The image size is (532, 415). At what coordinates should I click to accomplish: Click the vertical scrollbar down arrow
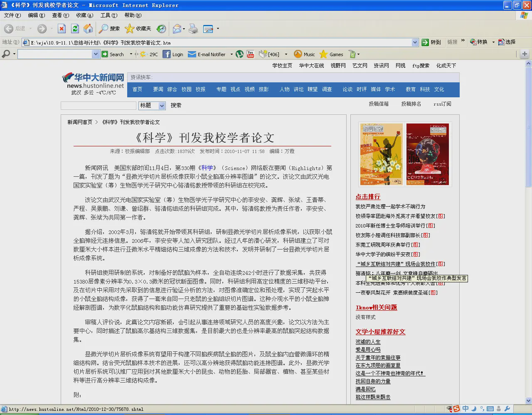(528, 401)
